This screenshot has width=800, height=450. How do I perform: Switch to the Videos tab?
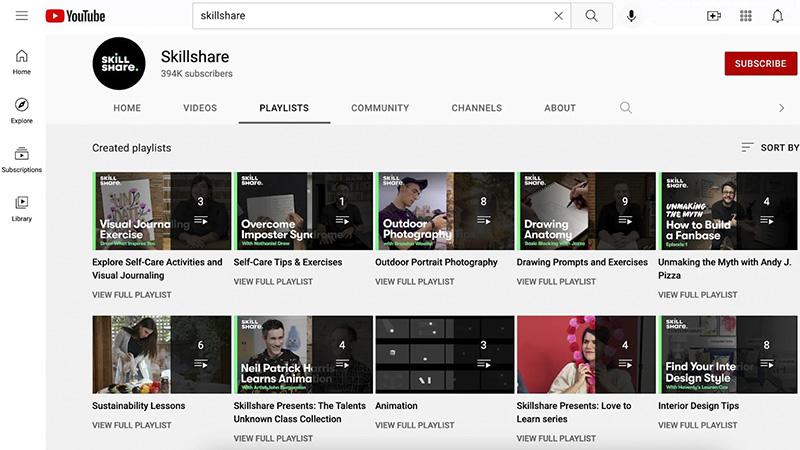point(200,108)
